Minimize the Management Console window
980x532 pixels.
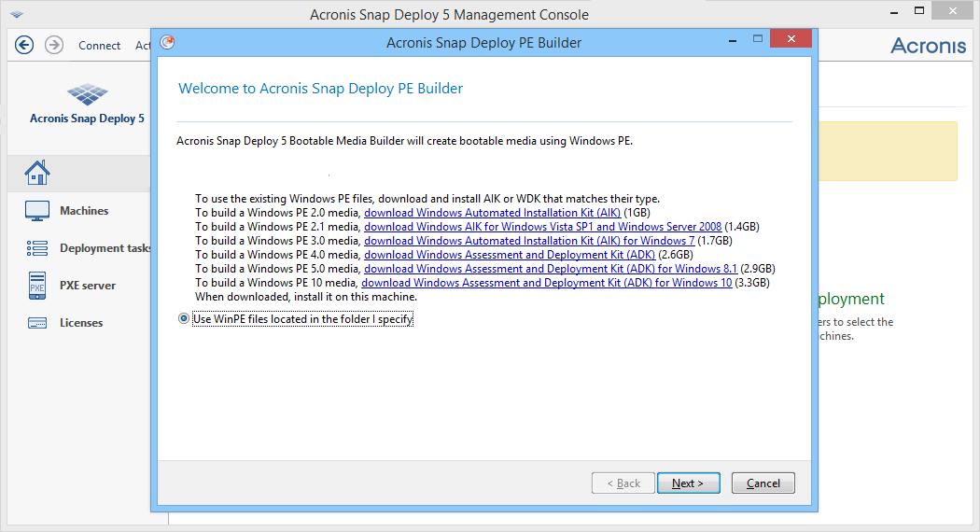(x=894, y=11)
